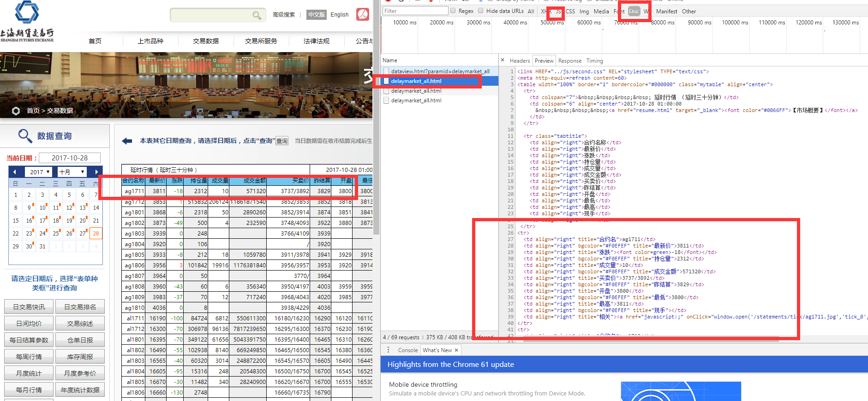Click the next month arrow in the calendar
The image size is (868, 401).
pyautogui.click(x=96, y=172)
